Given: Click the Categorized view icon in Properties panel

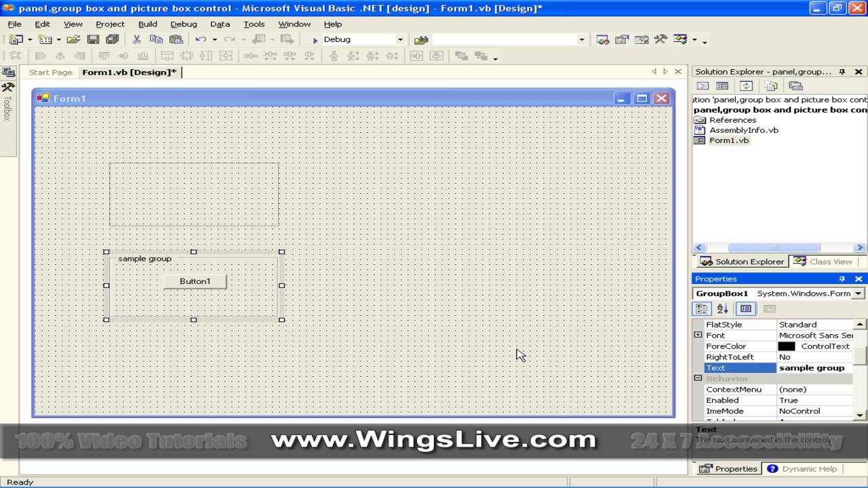Looking at the screenshot, I should (702, 308).
